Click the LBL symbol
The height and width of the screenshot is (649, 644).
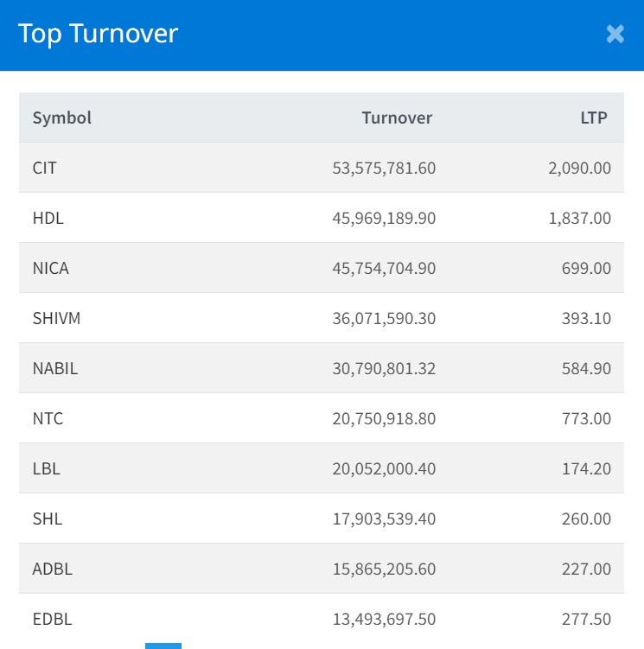(x=47, y=468)
